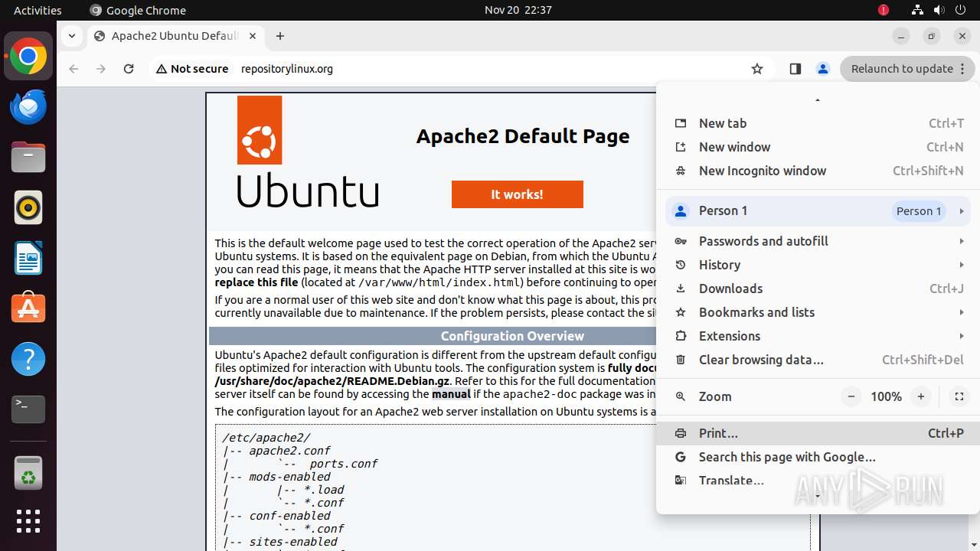This screenshot has height=551, width=980.
Task: Expand Bookmarks and lists submenu
Action: 818,312
